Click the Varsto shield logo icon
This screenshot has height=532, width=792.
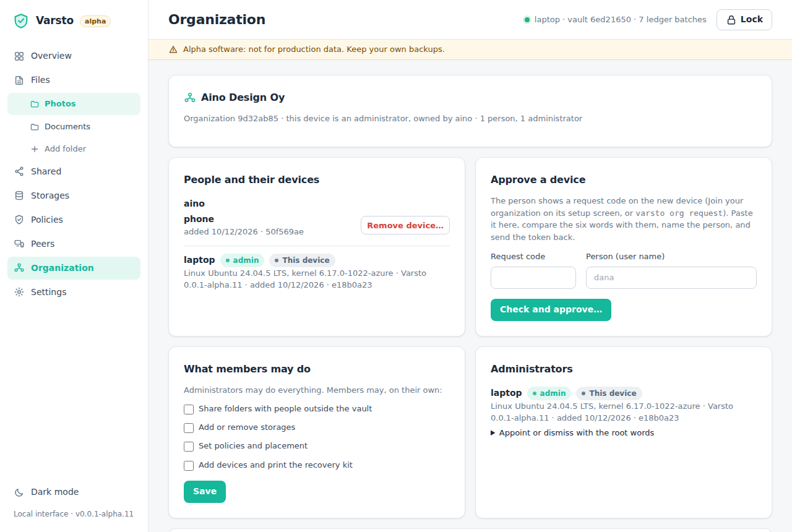tap(21, 21)
